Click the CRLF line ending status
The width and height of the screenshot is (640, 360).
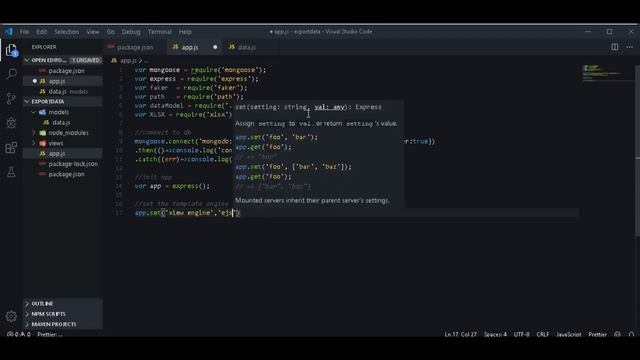coord(542,334)
